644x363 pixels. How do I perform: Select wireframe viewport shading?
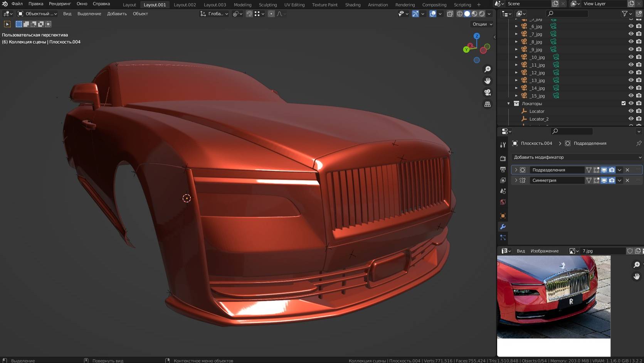(x=460, y=14)
